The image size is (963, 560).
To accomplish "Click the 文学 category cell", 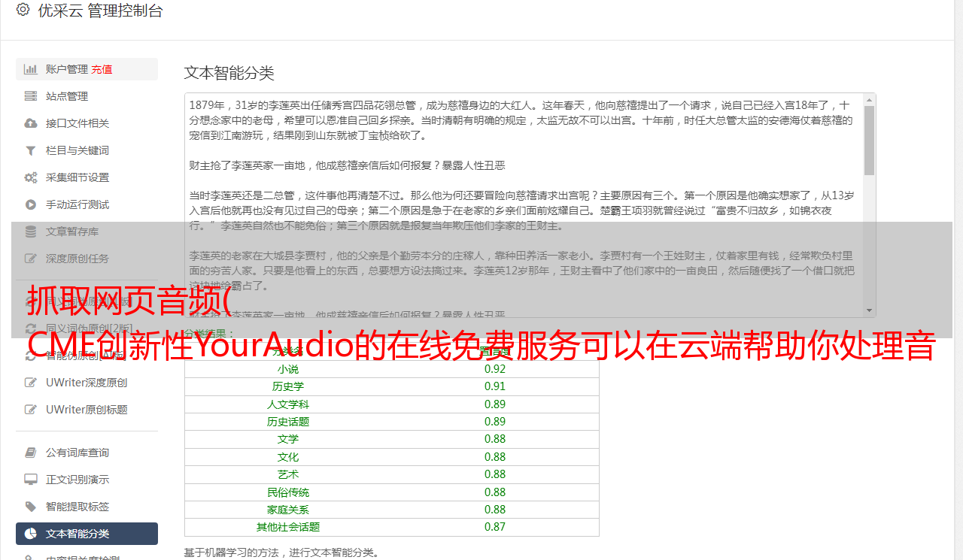I will pyautogui.click(x=288, y=439).
